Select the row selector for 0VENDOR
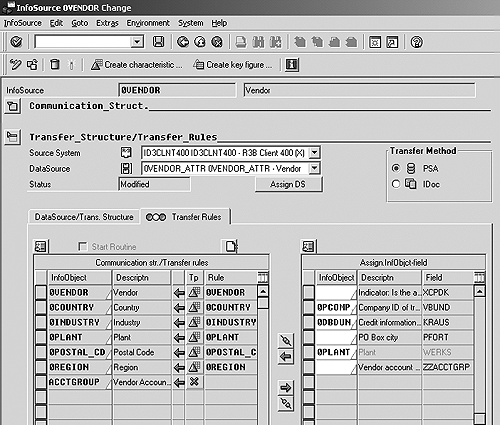 click(x=41, y=292)
